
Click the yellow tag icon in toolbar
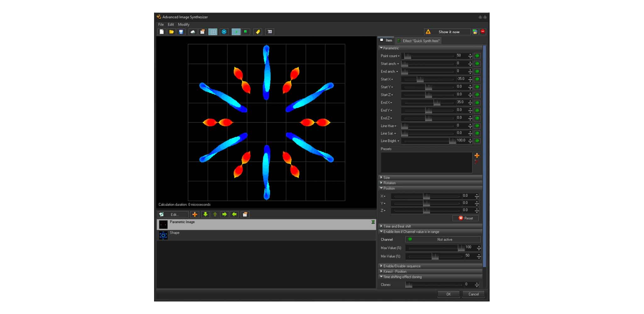pyautogui.click(x=258, y=32)
